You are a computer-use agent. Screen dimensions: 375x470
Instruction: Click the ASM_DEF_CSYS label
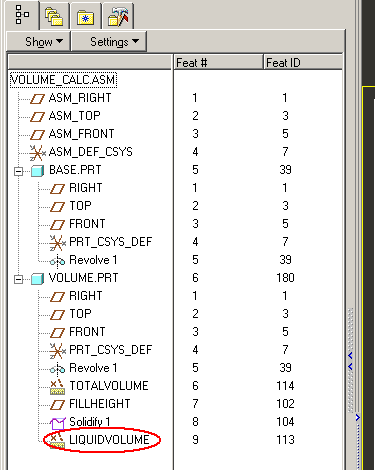[91, 152]
